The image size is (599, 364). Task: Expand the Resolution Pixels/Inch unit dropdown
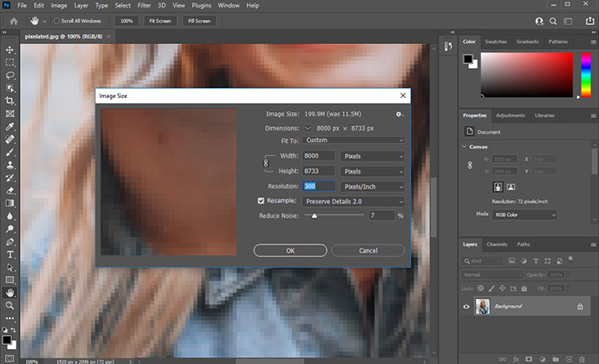tap(372, 187)
